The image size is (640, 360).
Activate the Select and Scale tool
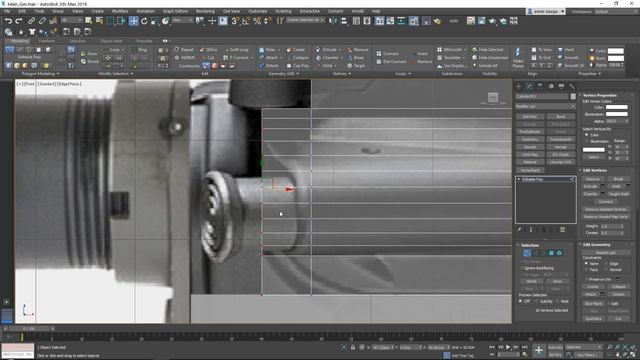[155, 21]
